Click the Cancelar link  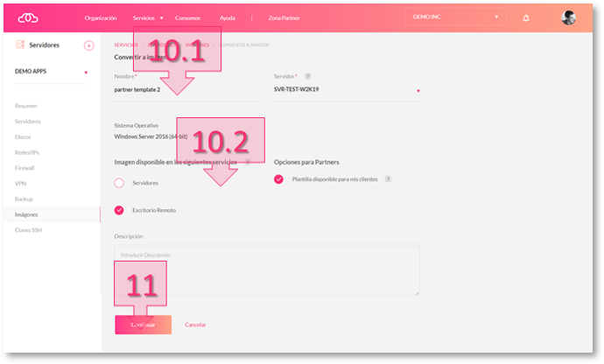[x=195, y=325]
